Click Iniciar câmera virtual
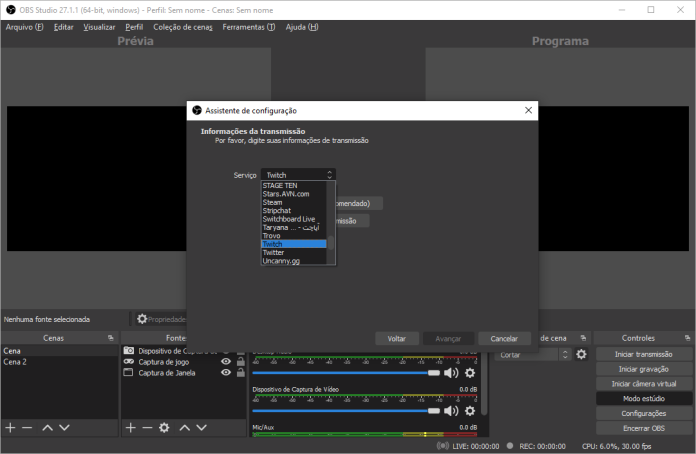 pyautogui.click(x=644, y=384)
